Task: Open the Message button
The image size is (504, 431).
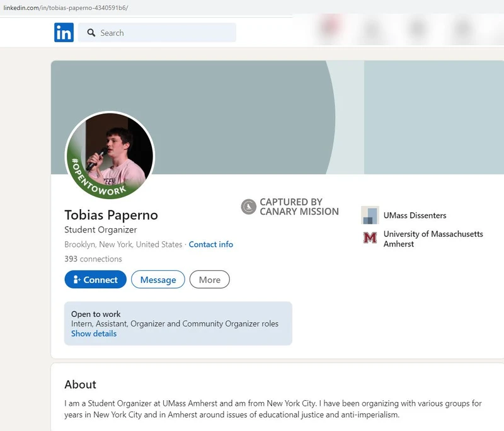Action: [158, 280]
